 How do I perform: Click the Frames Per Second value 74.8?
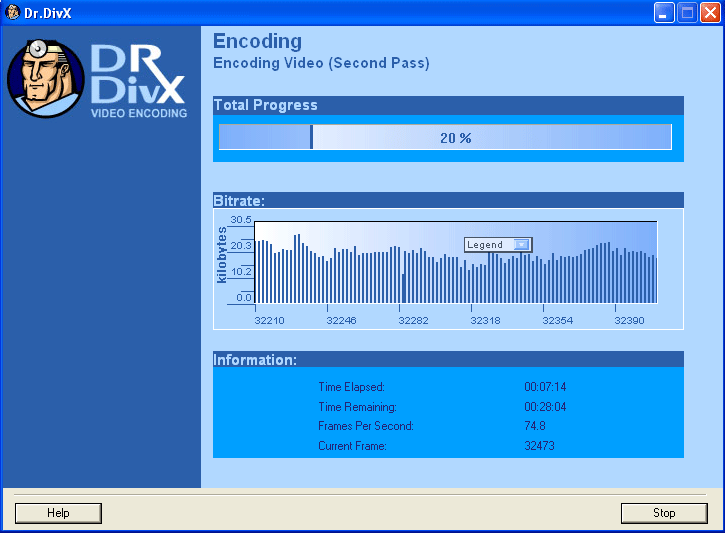pos(534,426)
